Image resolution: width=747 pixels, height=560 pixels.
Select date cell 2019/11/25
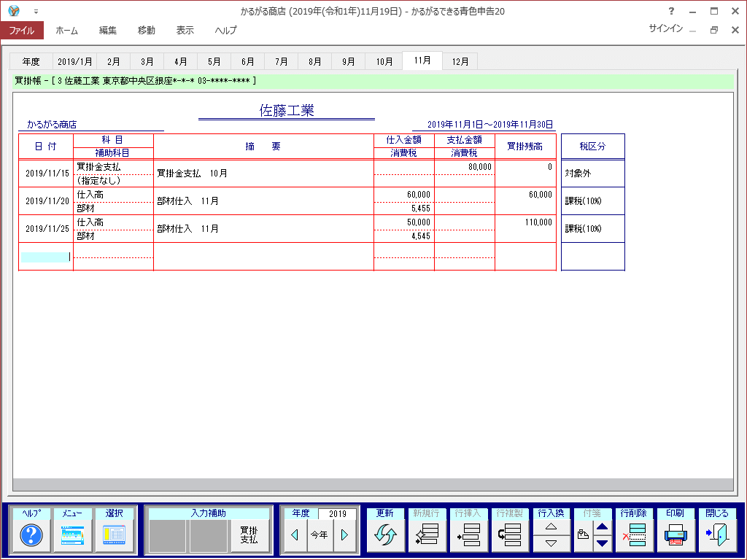click(x=47, y=229)
